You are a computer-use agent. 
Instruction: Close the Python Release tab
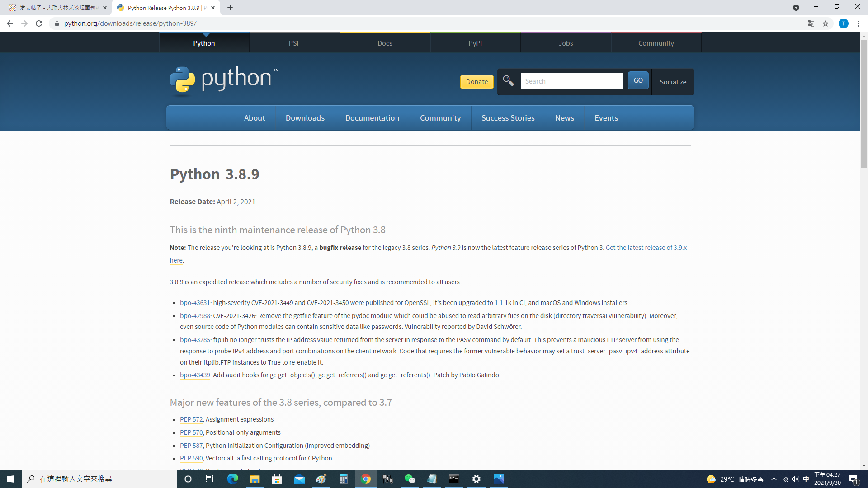tap(213, 8)
